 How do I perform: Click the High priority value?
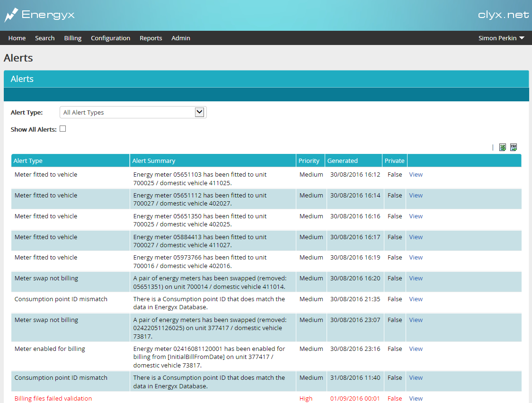pos(306,399)
